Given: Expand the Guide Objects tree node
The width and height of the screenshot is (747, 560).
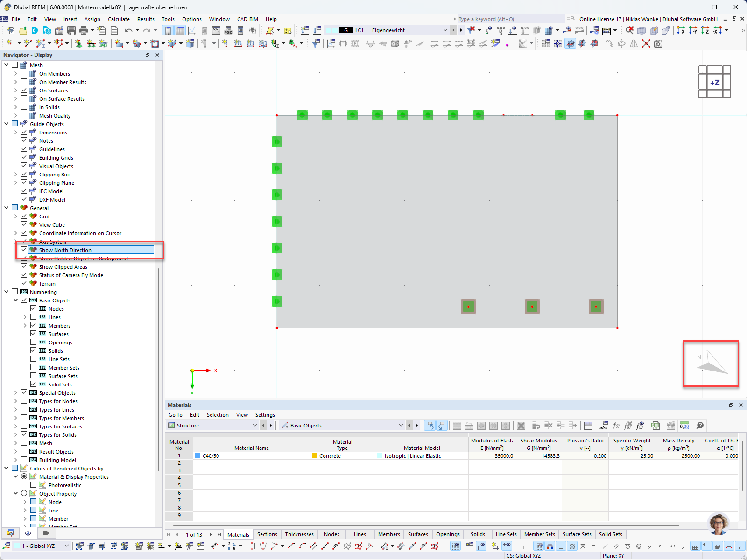Looking at the screenshot, I should tap(6, 124).
